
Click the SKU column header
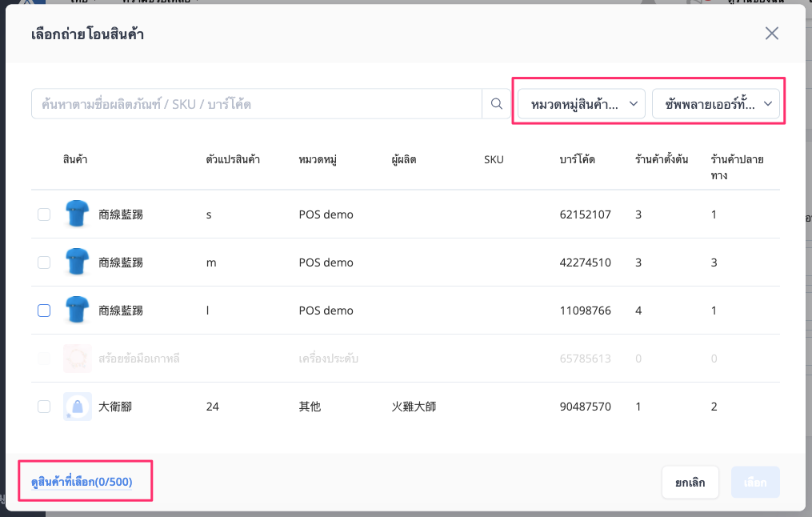(x=494, y=159)
